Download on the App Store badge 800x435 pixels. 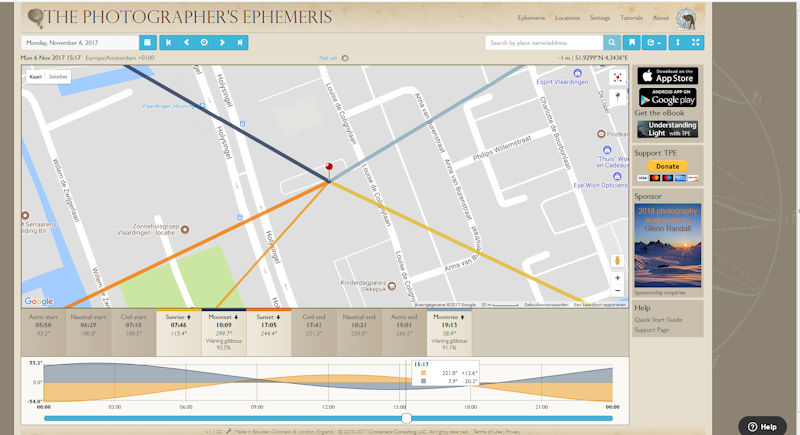[x=667, y=76]
